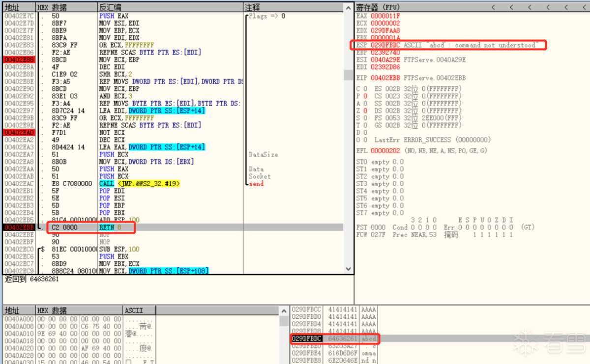Image resolution: width=590 pixels, height=364 pixels.
Task: Click the LastErr ERROR_SUCCESS entry
Action: coord(433,140)
